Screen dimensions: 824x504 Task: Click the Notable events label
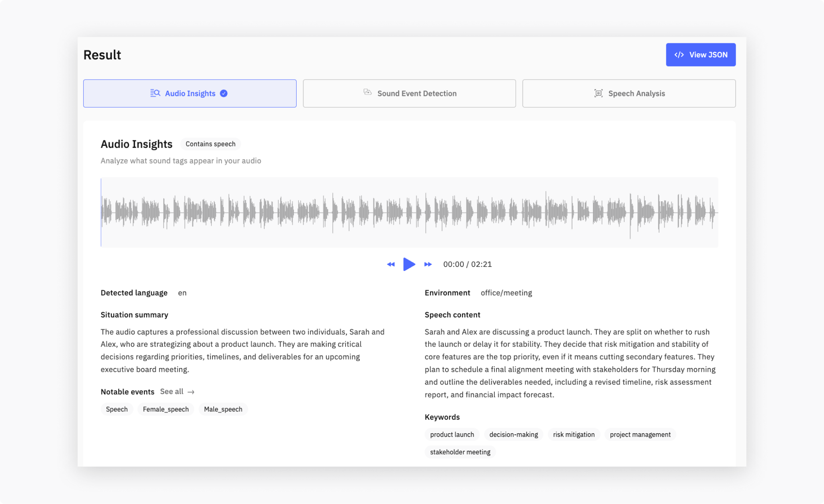pos(127,392)
